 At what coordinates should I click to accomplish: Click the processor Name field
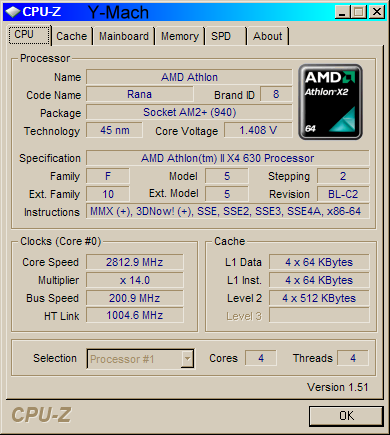(189, 77)
